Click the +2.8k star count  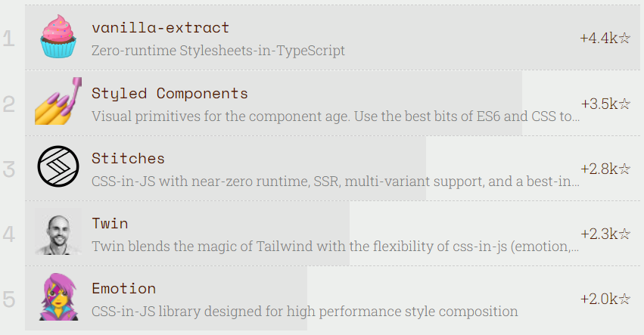pos(605,169)
